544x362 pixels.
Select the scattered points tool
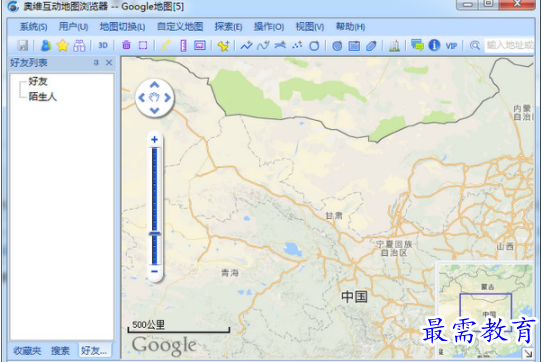click(x=297, y=45)
